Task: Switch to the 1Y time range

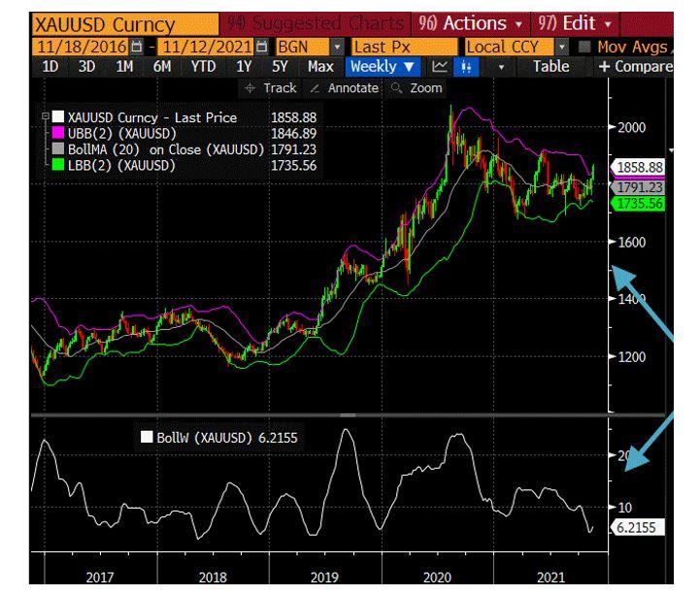Action: click(244, 66)
